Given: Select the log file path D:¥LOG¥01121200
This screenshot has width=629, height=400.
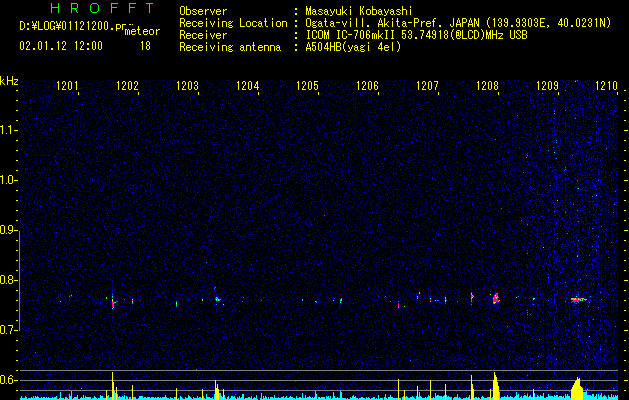Looking at the screenshot, I should tap(67, 26).
